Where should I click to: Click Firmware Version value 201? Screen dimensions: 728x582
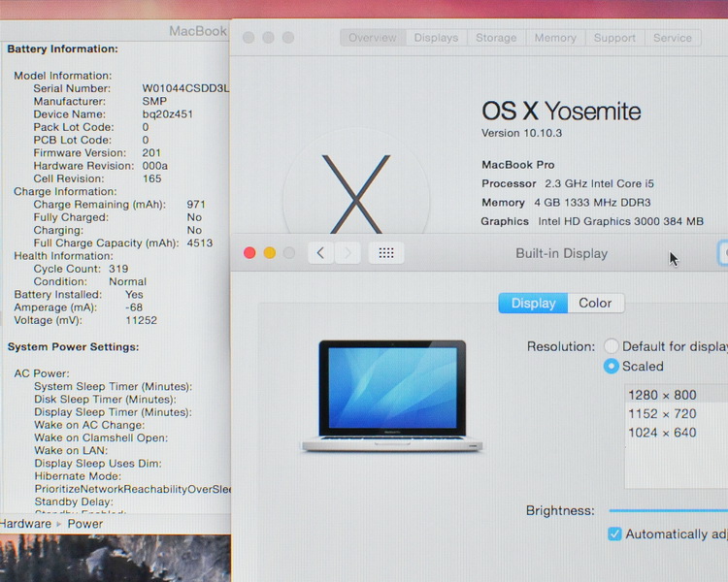pyautogui.click(x=151, y=152)
